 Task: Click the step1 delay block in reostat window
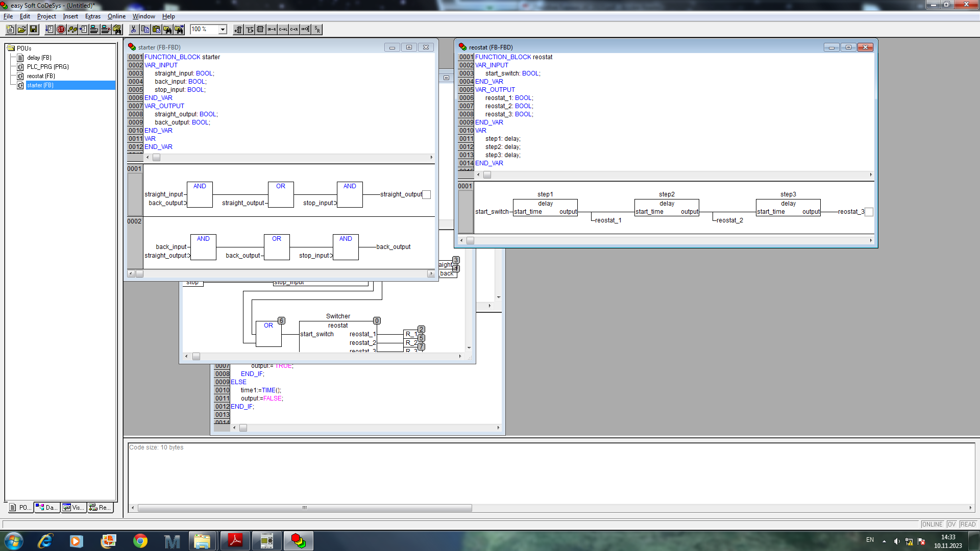pos(545,207)
